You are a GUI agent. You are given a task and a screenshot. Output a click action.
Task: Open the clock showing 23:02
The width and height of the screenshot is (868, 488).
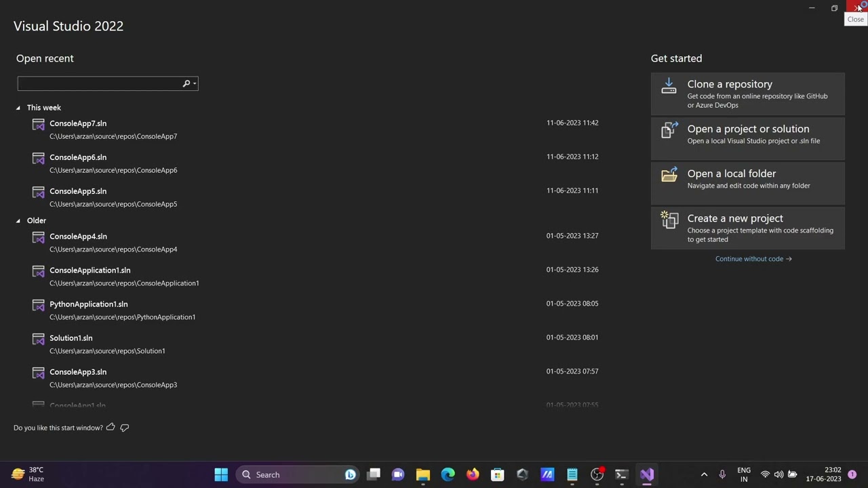tap(823, 474)
